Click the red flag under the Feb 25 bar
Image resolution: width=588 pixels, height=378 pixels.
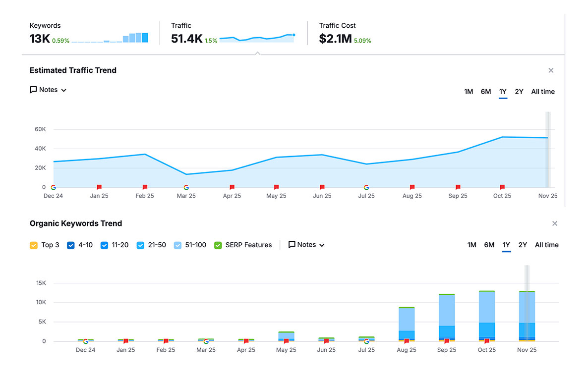166,340
